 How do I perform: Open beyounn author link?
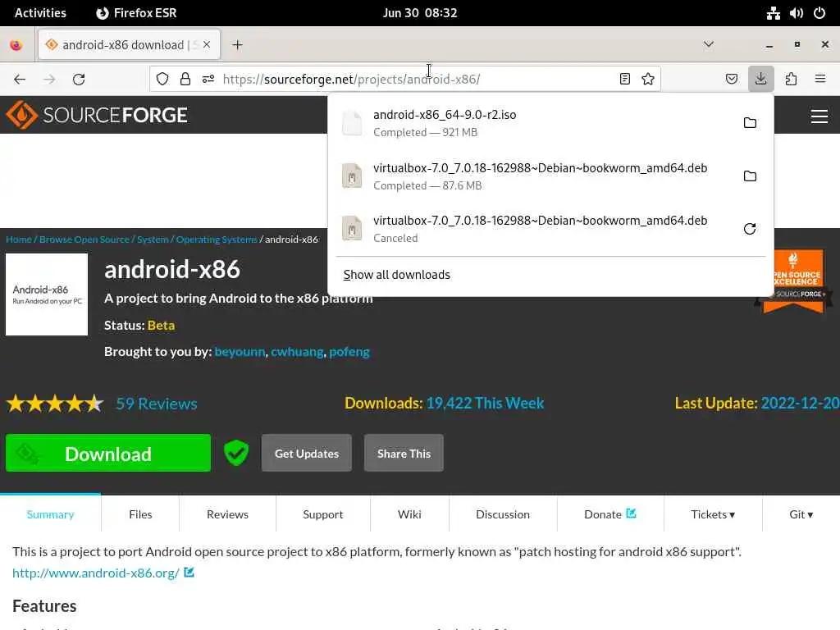point(240,352)
